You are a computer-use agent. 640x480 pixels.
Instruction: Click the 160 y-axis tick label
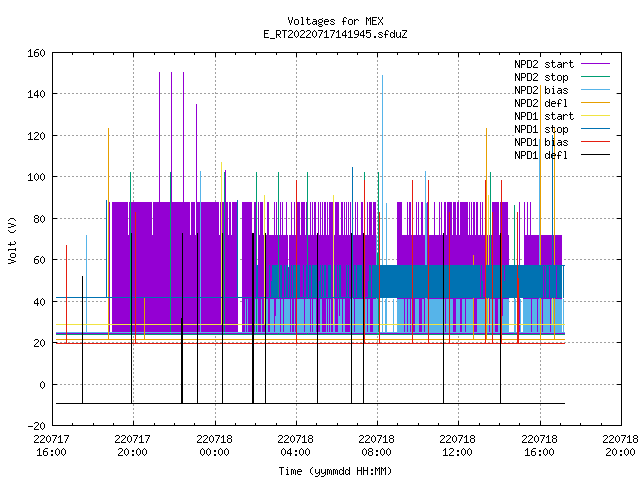point(36,53)
